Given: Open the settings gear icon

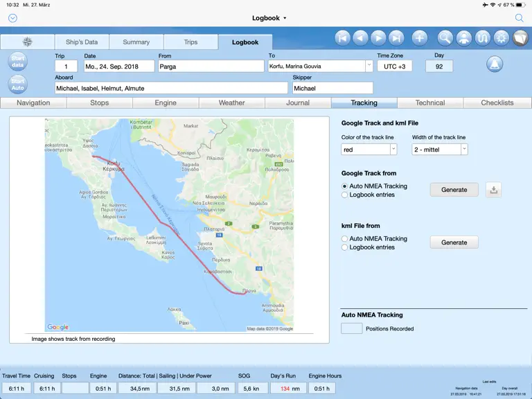Looking at the screenshot, I should [x=501, y=38].
